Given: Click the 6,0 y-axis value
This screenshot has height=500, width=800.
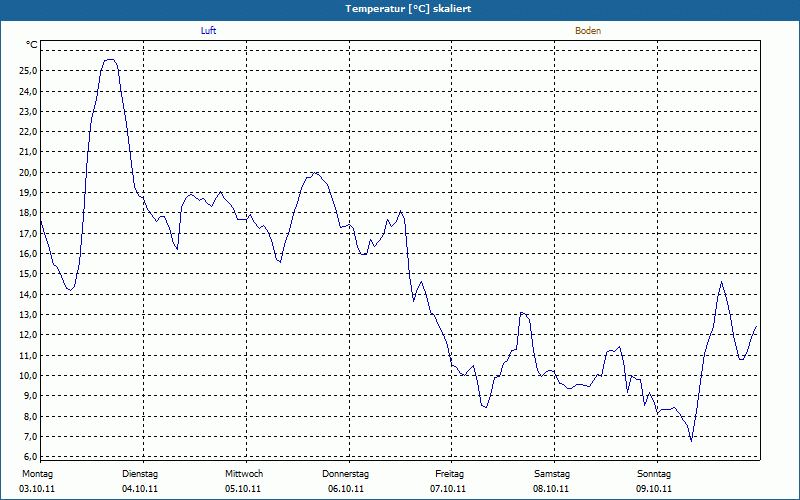Looking at the screenshot, I should (30, 456).
